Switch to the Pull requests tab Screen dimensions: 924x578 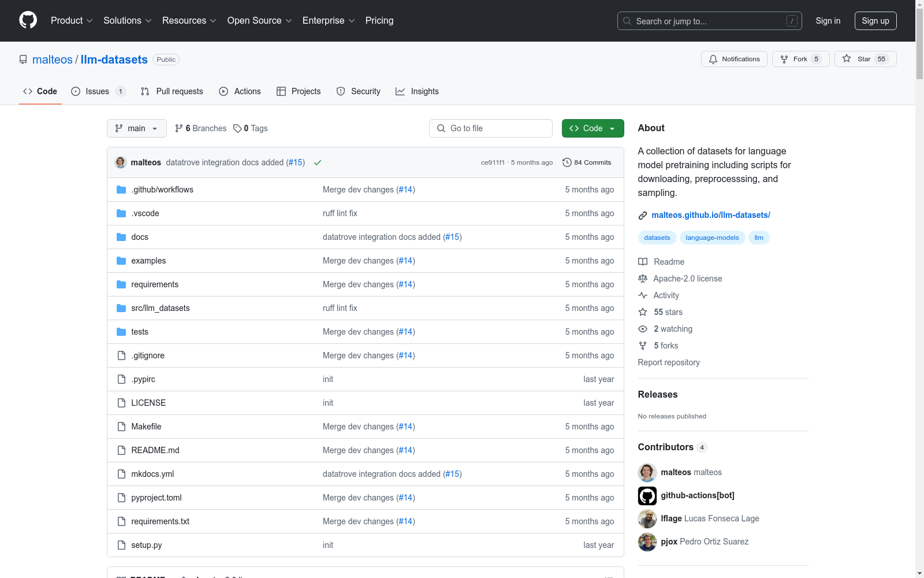(172, 91)
